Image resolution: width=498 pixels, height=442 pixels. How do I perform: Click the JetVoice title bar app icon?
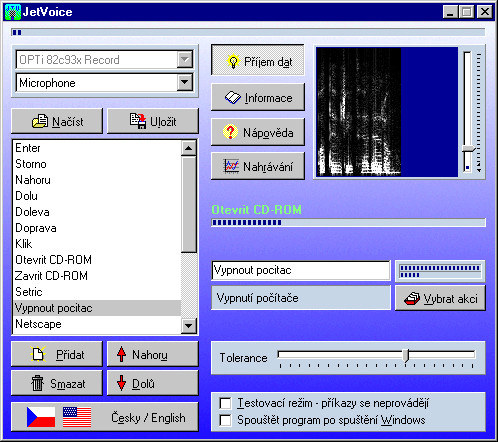pos(13,12)
